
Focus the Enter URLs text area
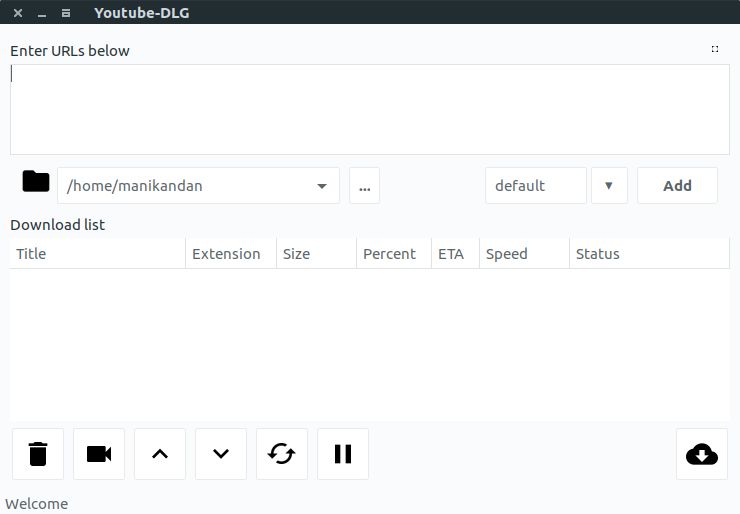(370, 110)
